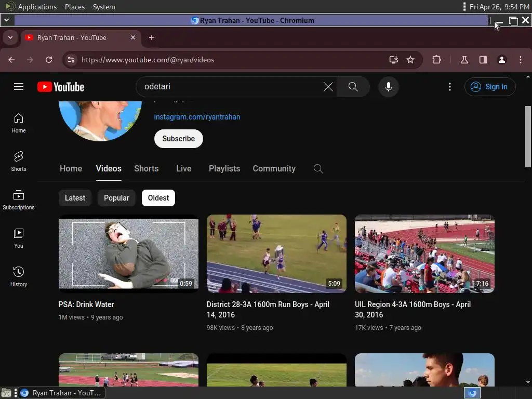Image resolution: width=532 pixels, height=399 pixels.
Task: Open the window menu chevron in title bar
Action: [x=6, y=20]
